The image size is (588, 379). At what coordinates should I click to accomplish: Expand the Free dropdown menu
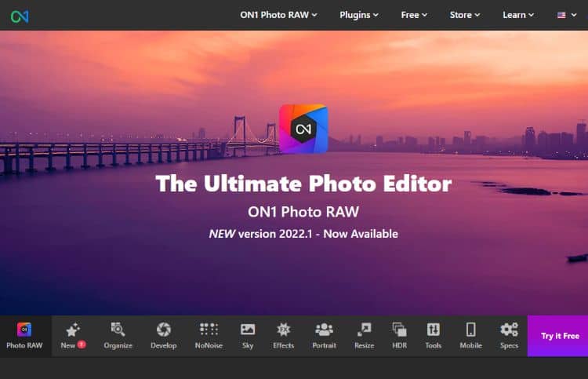414,15
